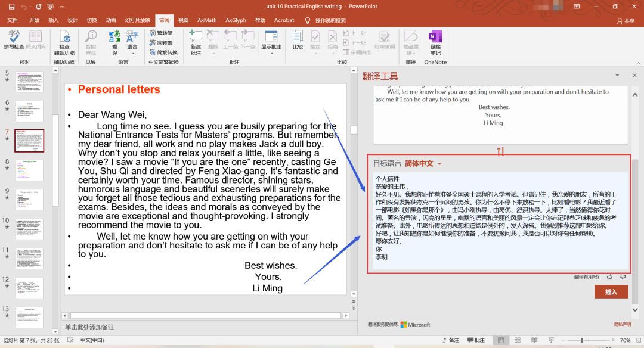Toggle 备注 notes in status bar
The image size is (644, 348).
pos(451,340)
